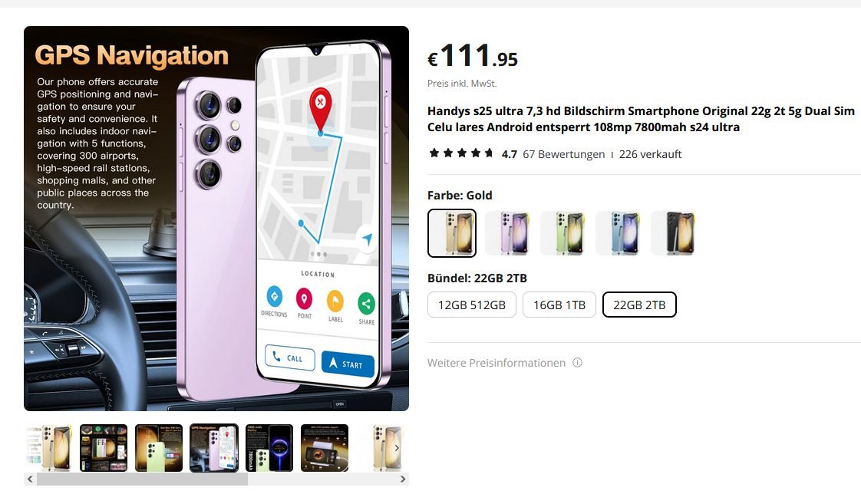861x504 pixels.
Task: Open the main GPS Navigation product image
Action: (x=216, y=219)
